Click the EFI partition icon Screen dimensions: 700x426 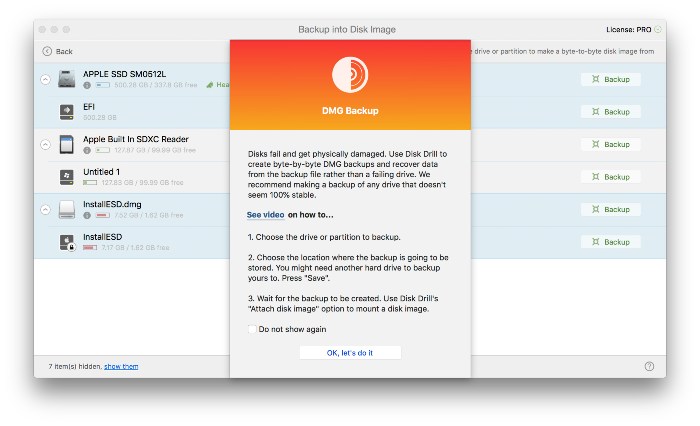click(67, 112)
